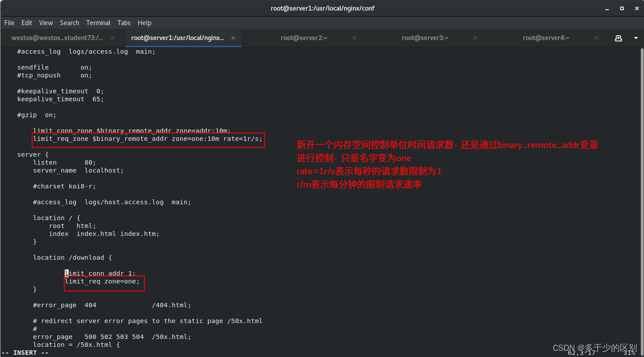Switch to root@server2 tab
Screen dimensions: 644x357
point(304,38)
